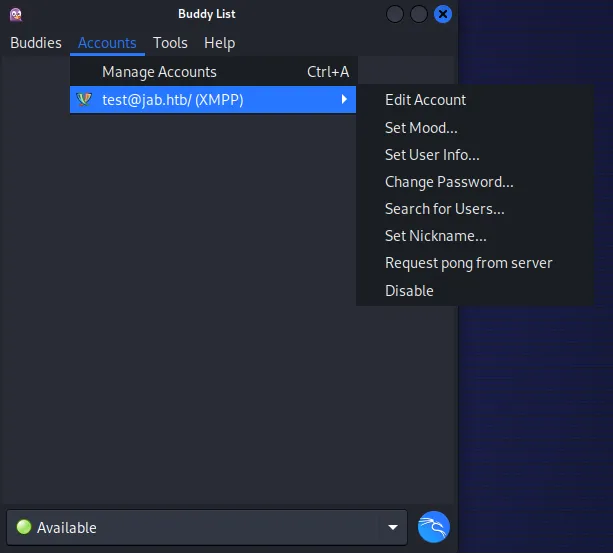Select the test@jab.htb/ (XMPP) account entry
The image size is (613, 553).
[x=213, y=100]
